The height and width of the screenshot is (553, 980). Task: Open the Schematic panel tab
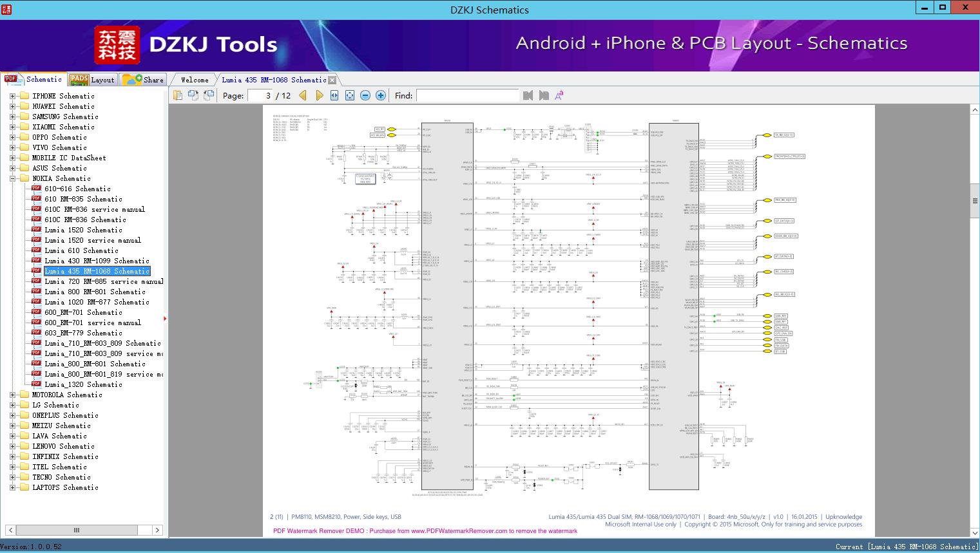(34, 79)
